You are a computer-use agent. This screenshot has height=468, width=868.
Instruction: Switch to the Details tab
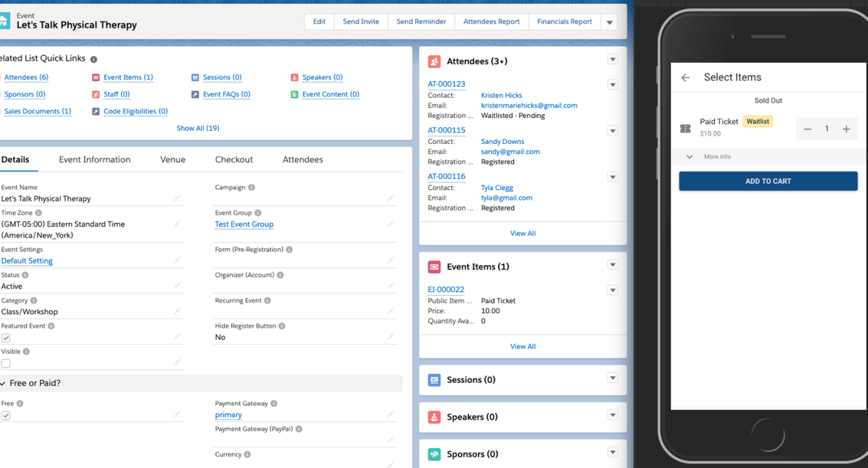pos(15,160)
